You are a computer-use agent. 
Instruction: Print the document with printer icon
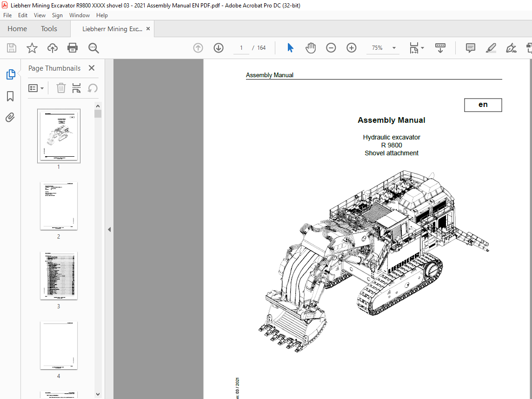pos(73,48)
